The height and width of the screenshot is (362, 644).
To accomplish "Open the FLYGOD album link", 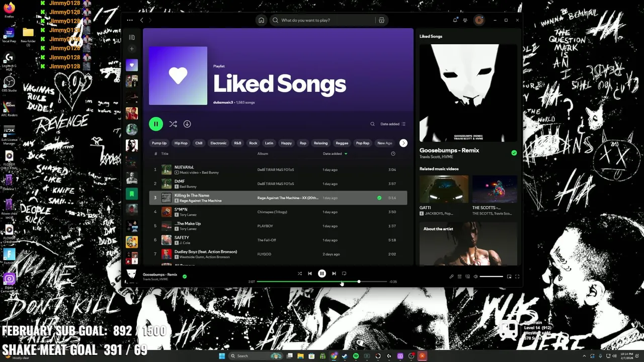I will [x=264, y=254].
